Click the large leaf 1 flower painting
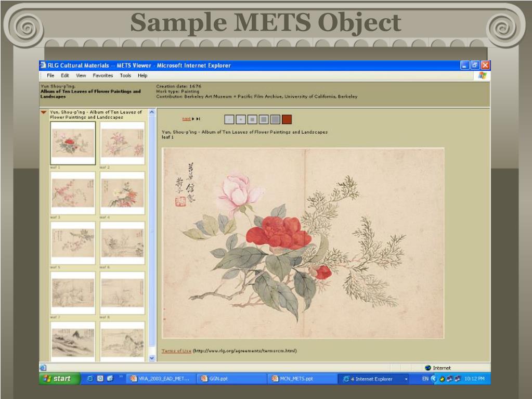 click(303, 243)
